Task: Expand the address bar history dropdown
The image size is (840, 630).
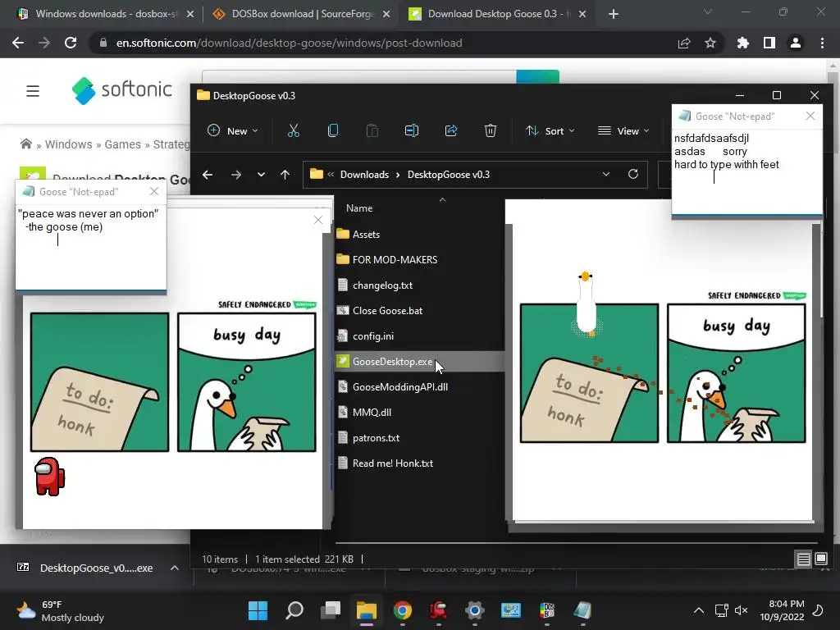Action: coord(606,175)
